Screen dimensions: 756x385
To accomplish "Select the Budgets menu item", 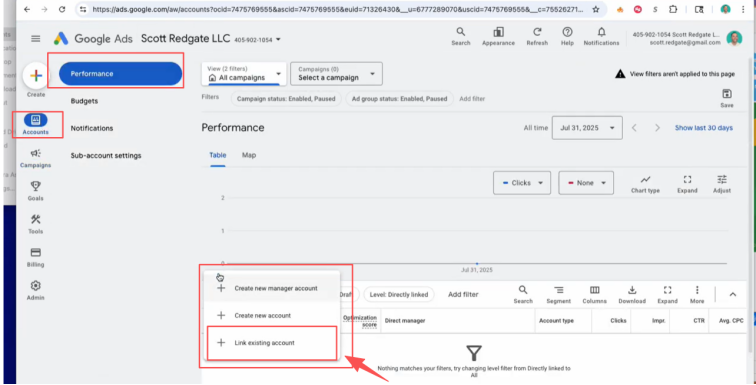I will click(x=84, y=101).
